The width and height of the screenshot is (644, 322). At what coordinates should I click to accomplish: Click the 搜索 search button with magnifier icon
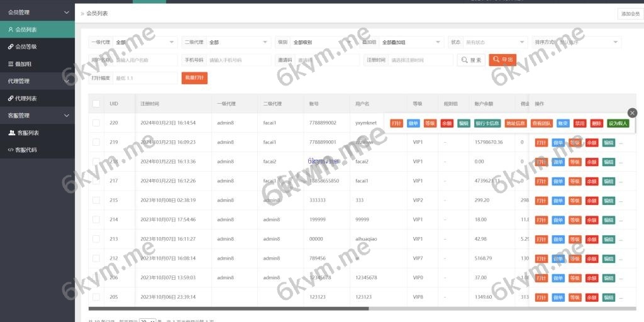471,60
